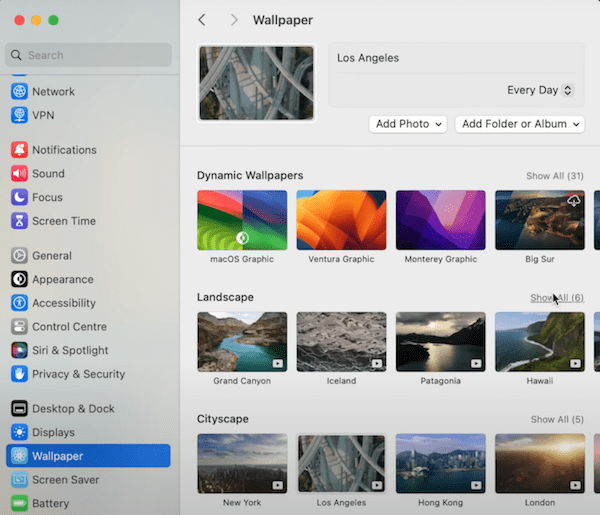Click the 'Wallpaper' page title
The width and height of the screenshot is (600, 515).
[283, 20]
